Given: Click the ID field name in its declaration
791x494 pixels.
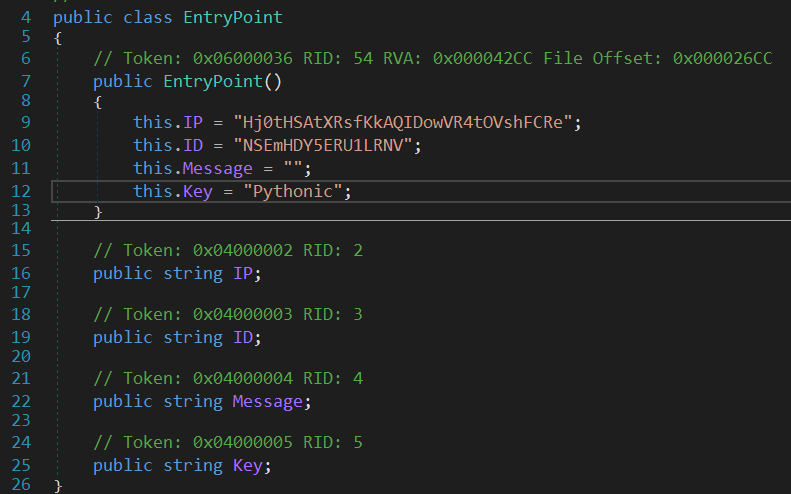Looking at the screenshot, I should (245, 337).
